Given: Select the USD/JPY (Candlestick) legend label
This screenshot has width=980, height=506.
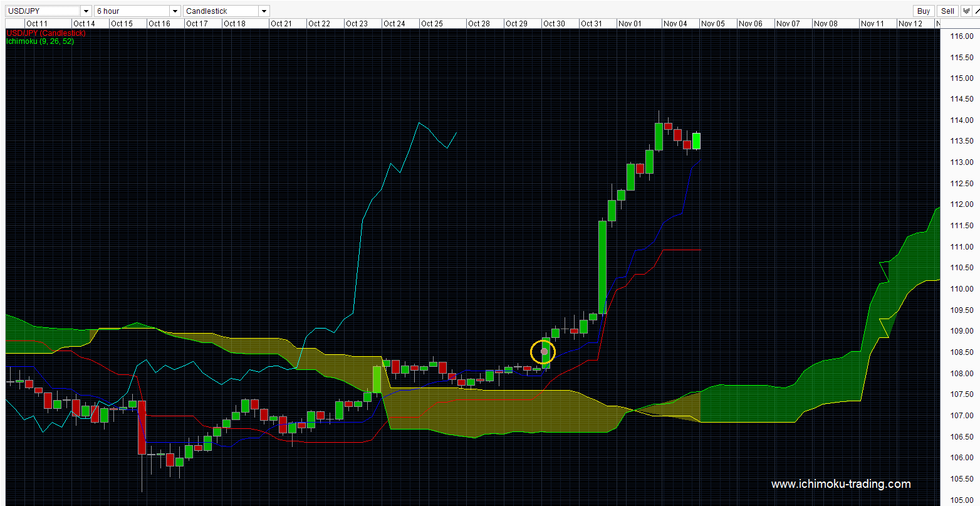Looking at the screenshot, I should (46, 33).
